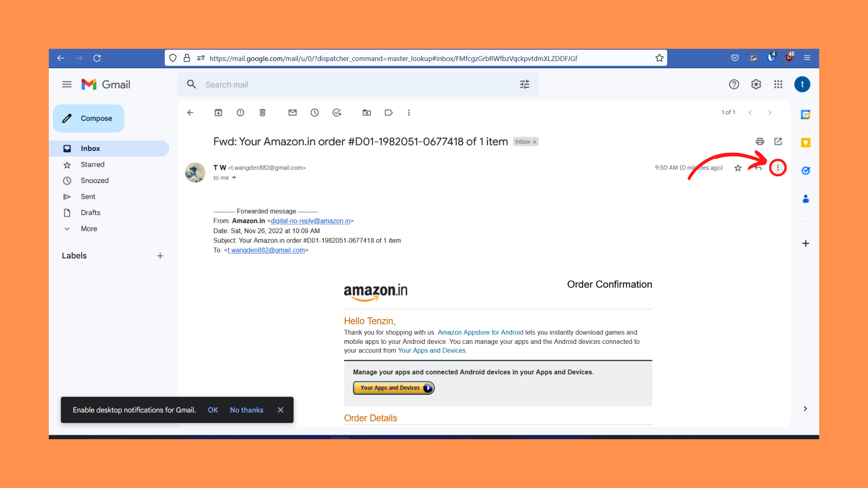Open email in new window
The width and height of the screenshot is (868, 488).
(778, 141)
